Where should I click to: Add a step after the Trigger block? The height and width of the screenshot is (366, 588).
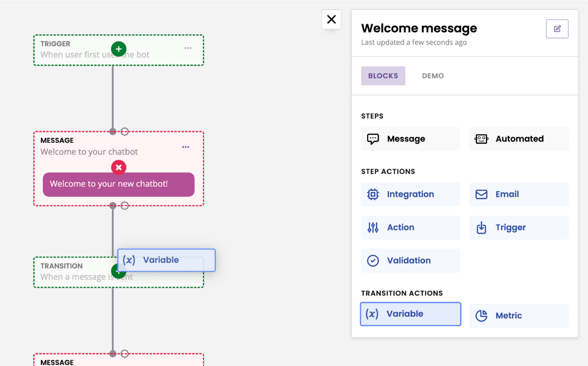point(119,49)
